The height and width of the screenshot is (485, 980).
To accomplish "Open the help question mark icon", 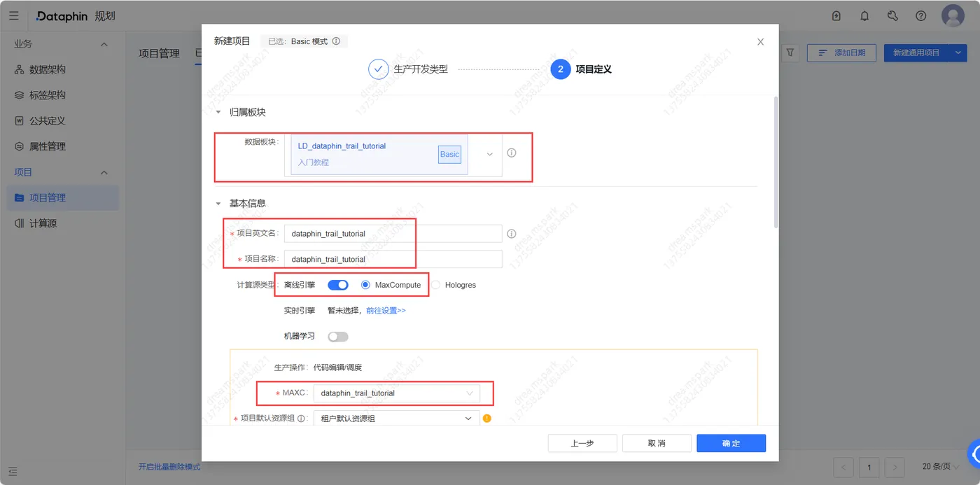I will (921, 16).
